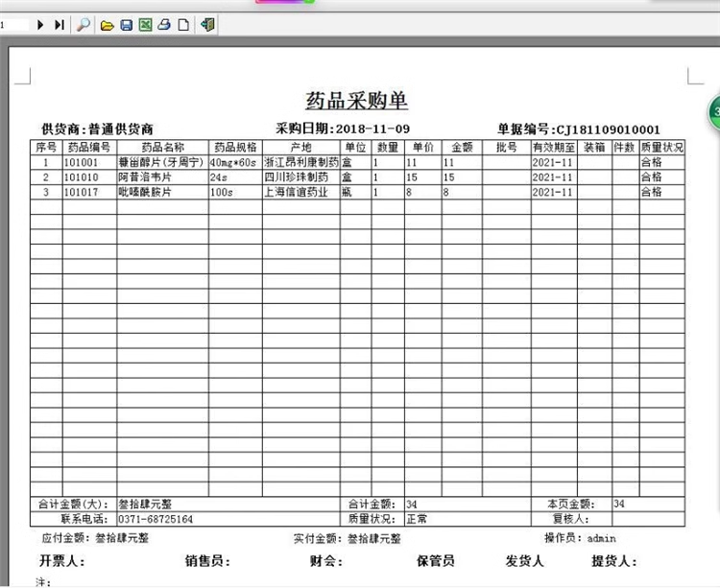Image resolution: width=720 pixels, height=588 pixels.
Task: Click the 件数 column header
Action: [x=625, y=147]
